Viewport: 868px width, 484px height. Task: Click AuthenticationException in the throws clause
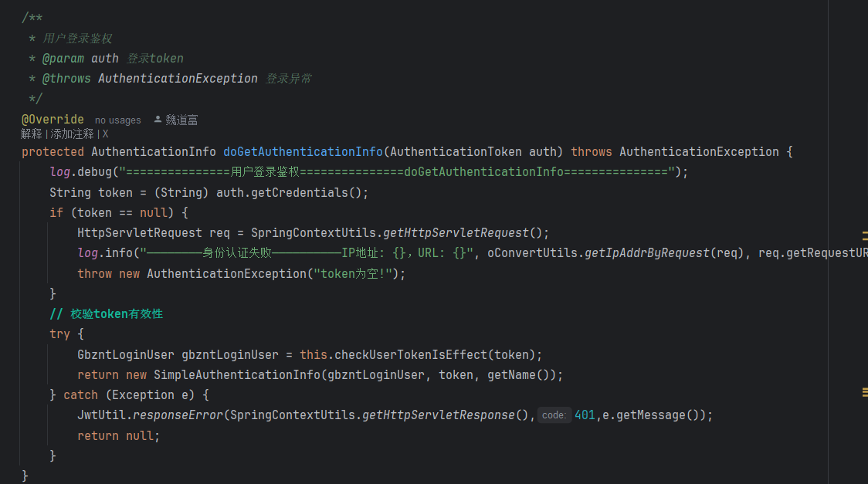tap(699, 151)
